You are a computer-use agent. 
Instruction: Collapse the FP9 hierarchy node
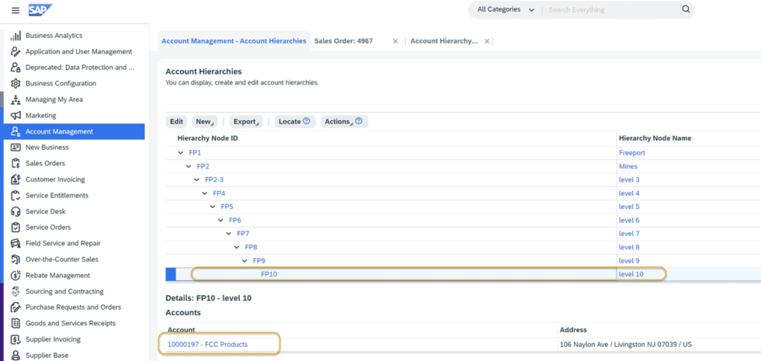245,261
